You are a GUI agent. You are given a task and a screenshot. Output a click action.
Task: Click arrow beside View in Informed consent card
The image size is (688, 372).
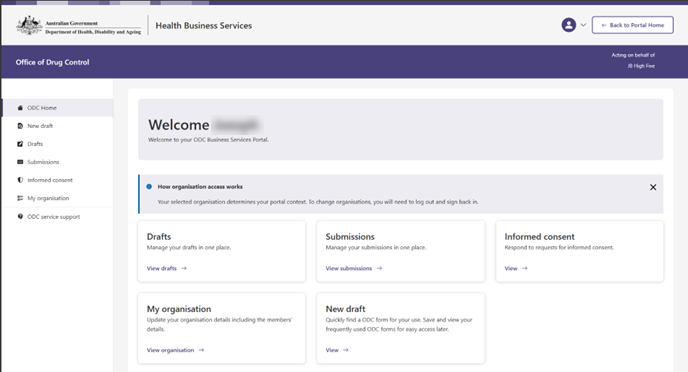525,268
